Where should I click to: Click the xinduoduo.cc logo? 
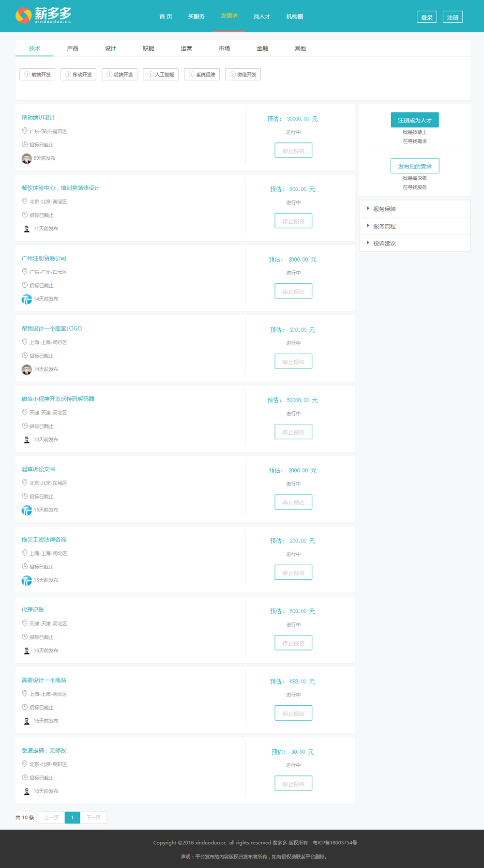pos(43,15)
